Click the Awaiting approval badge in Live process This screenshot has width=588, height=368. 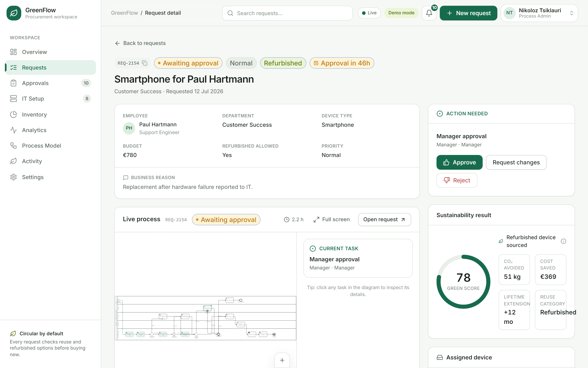pyautogui.click(x=226, y=220)
